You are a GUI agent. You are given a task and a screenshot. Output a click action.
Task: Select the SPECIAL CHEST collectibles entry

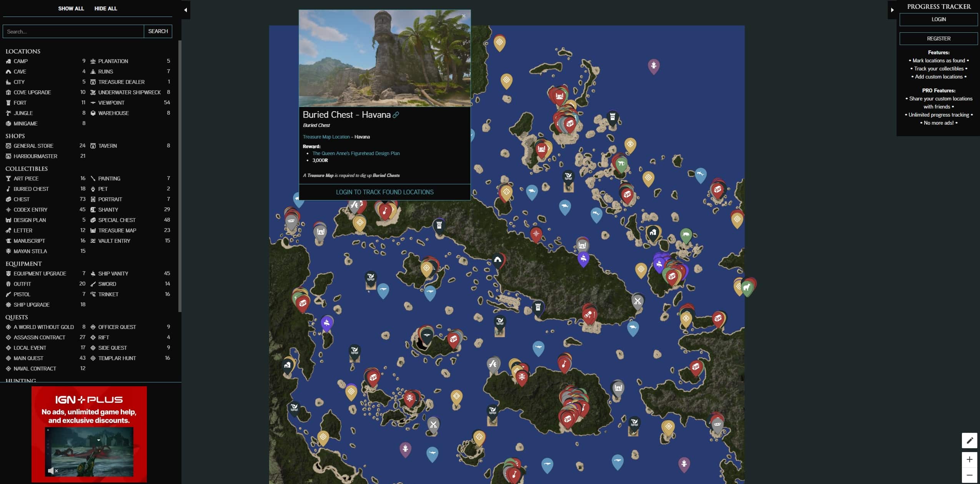[130, 220]
